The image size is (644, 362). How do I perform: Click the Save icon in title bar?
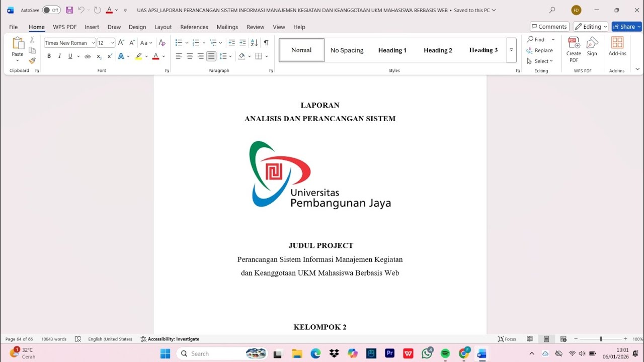pyautogui.click(x=69, y=10)
